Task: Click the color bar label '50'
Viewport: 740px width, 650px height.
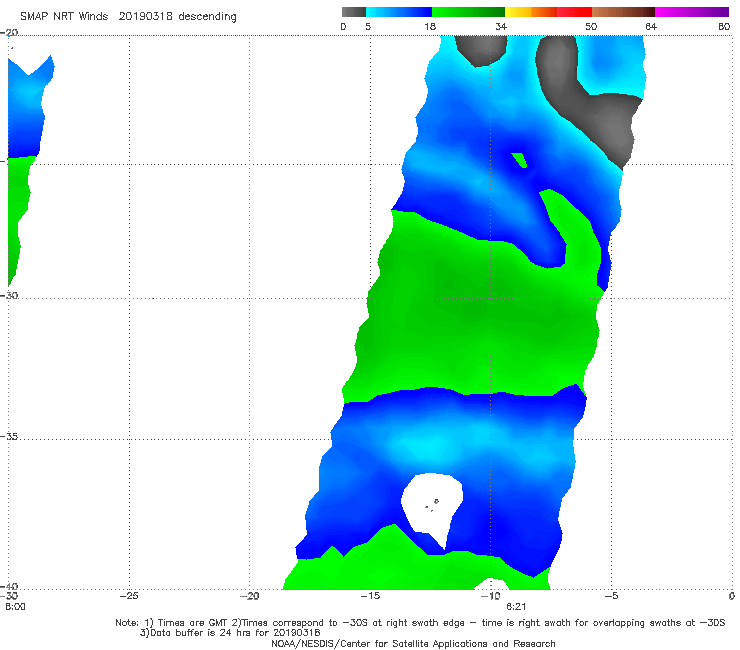Action: click(591, 27)
